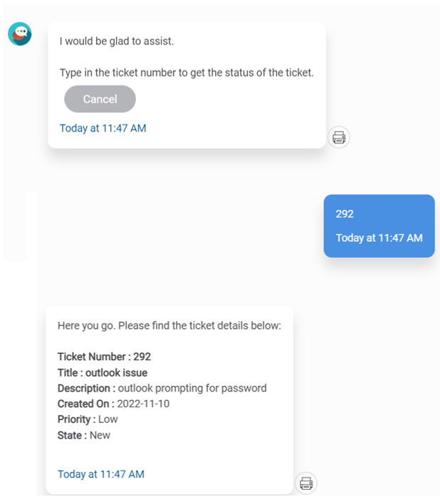440x504 pixels.
Task: Click the timestamp in the blue sent bubble
Action: tap(379, 238)
